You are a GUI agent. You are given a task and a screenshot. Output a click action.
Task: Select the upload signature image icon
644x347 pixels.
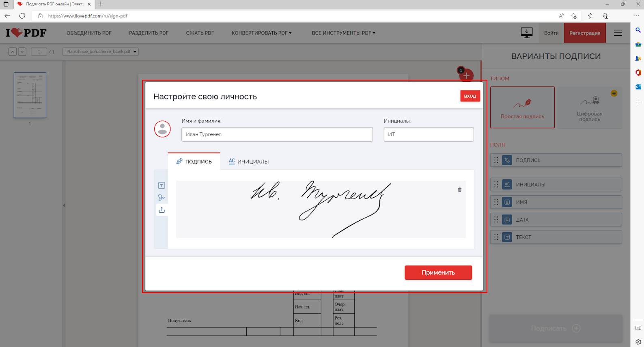click(162, 210)
